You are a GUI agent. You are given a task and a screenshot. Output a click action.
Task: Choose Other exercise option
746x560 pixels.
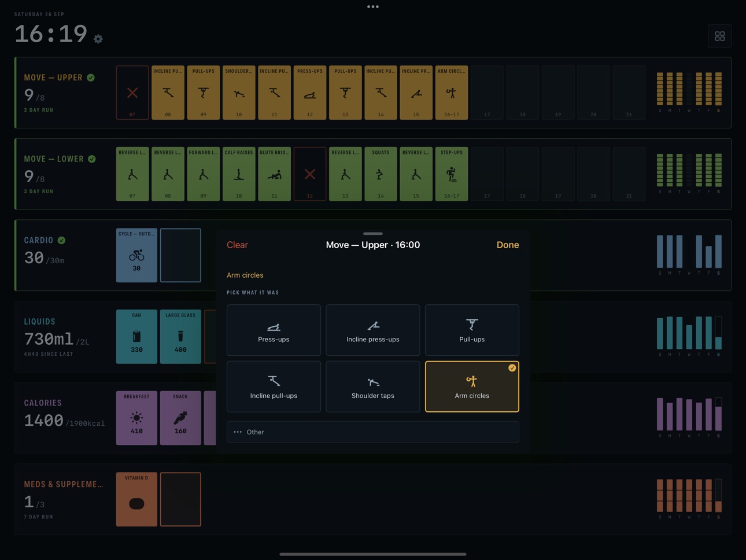[x=373, y=432]
